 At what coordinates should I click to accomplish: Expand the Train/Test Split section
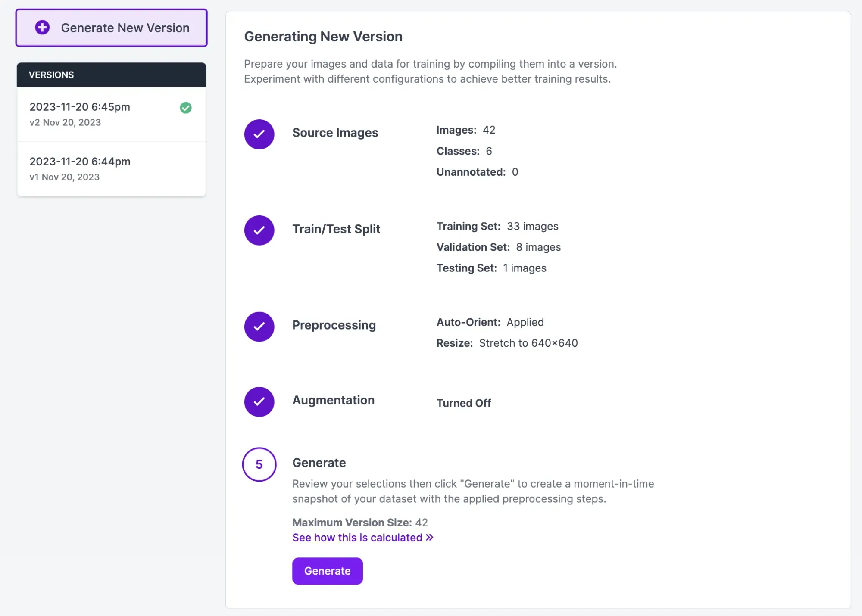[336, 229]
